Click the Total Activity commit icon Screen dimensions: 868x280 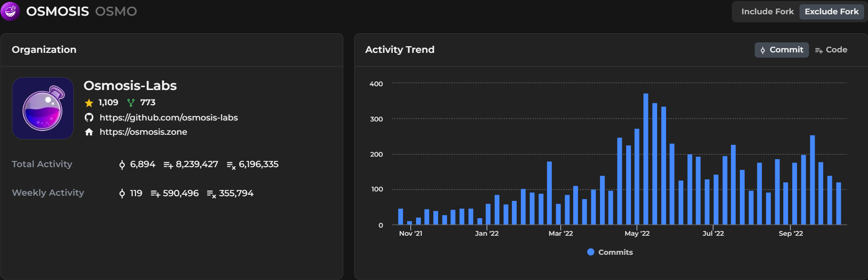pos(122,165)
